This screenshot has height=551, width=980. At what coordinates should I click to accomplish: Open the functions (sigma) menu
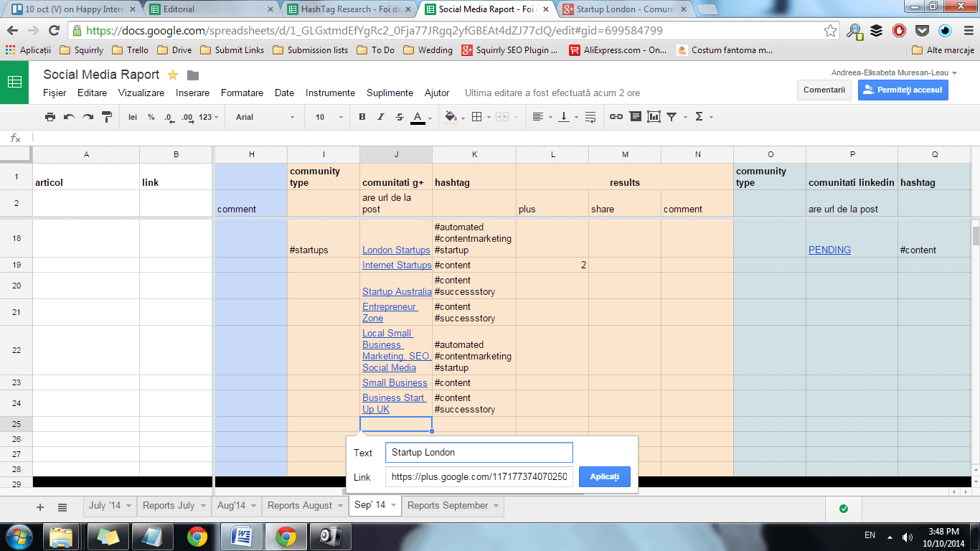702,117
